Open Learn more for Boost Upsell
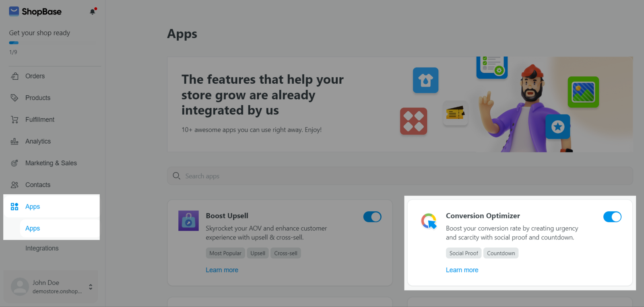This screenshot has height=307, width=644. 222,270
